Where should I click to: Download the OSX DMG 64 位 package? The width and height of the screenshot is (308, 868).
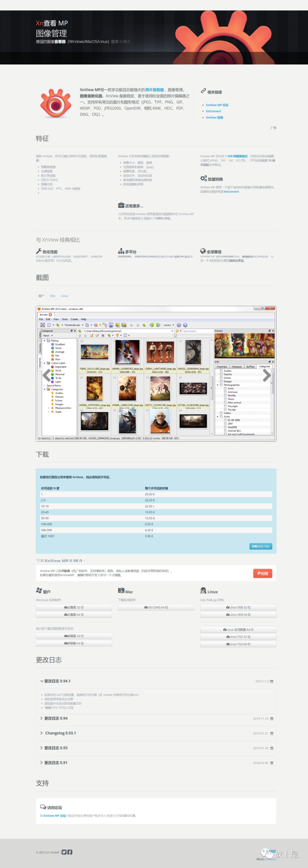click(x=156, y=607)
